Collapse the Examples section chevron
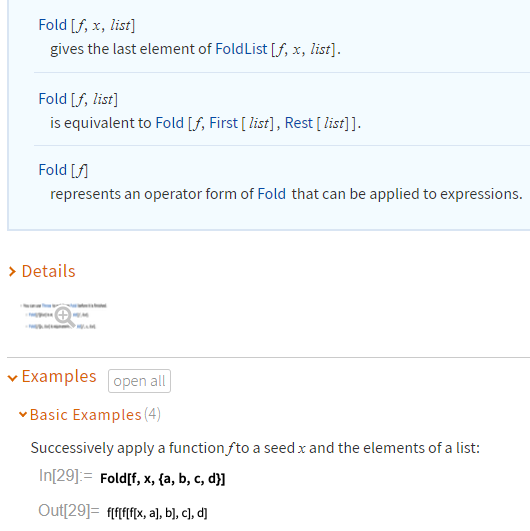Viewport: 530px width, 531px height. (13, 378)
